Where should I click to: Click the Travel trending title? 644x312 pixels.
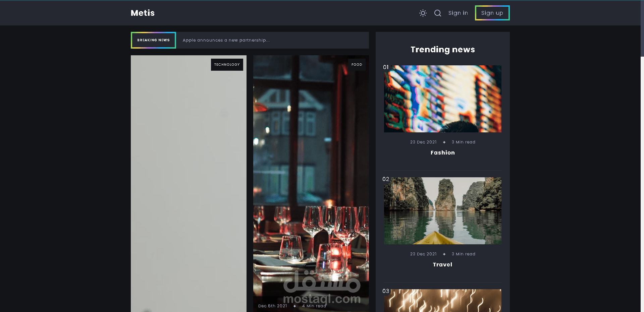[x=443, y=265]
